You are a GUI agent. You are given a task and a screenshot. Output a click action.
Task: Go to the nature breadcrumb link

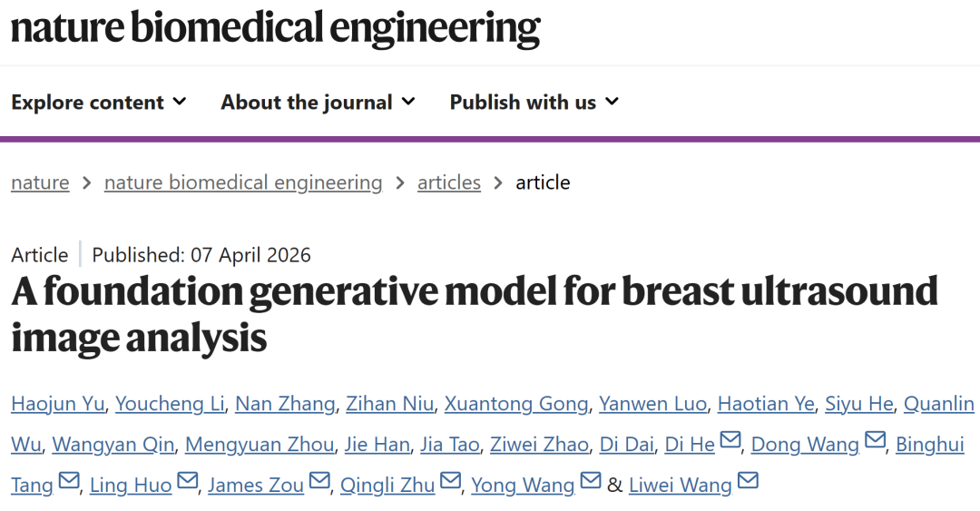coord(40,182)
